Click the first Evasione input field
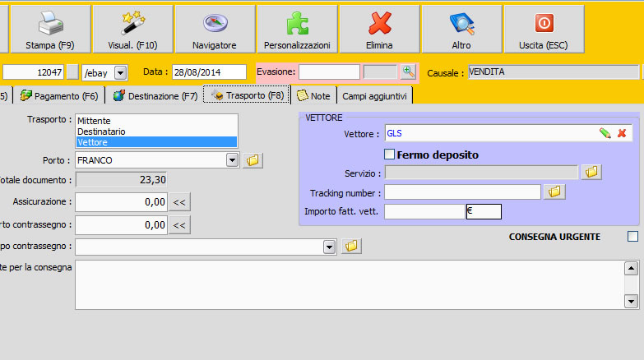Viewport: 644px width, 360px height. (x=329, y=72)
